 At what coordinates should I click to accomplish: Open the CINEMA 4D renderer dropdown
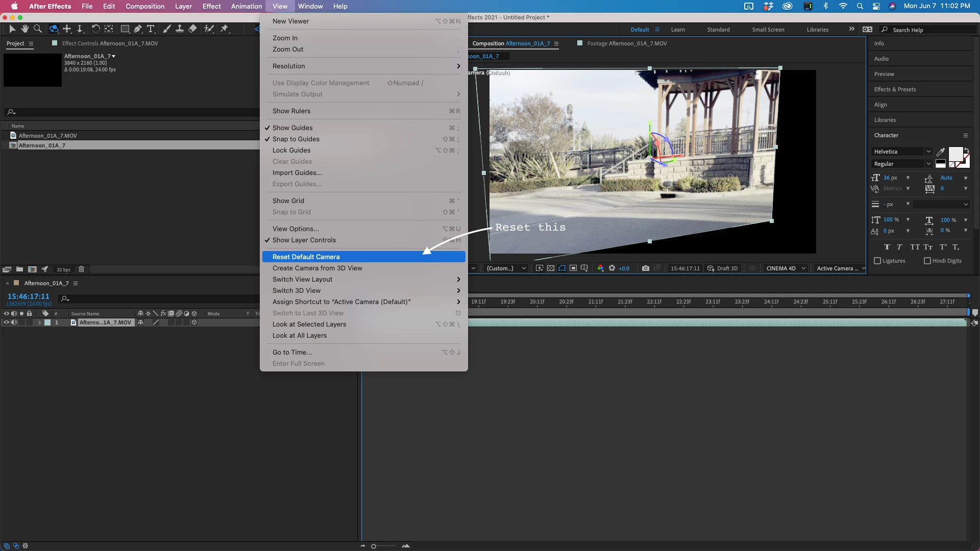pyautogui.click(x=786, y=268)
